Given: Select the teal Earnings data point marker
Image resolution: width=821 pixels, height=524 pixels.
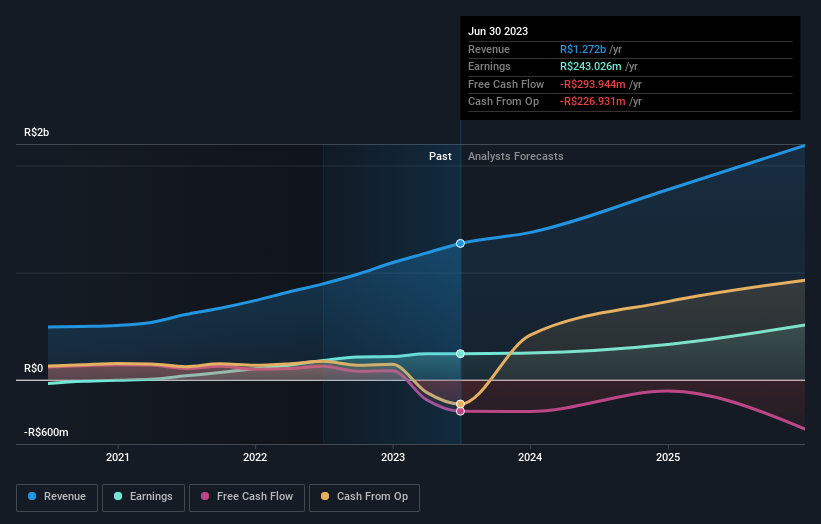Looking at the screenshot, I should tap(460, 353).
